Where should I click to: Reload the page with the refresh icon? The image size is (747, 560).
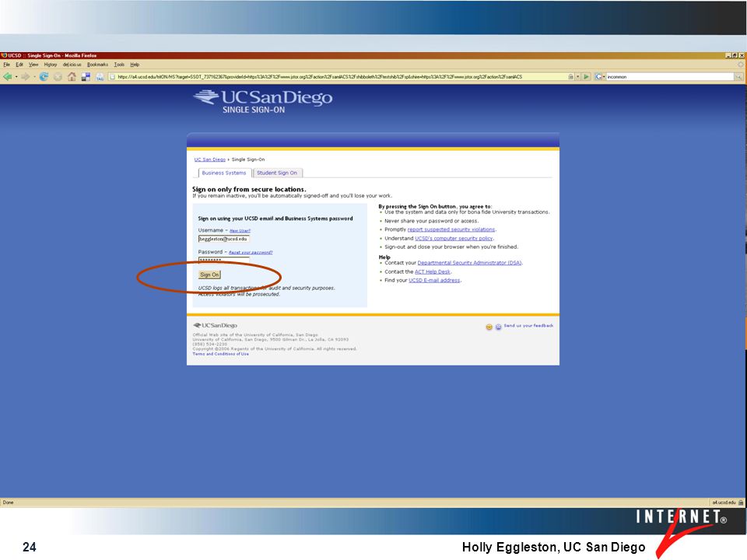(44, 77)
